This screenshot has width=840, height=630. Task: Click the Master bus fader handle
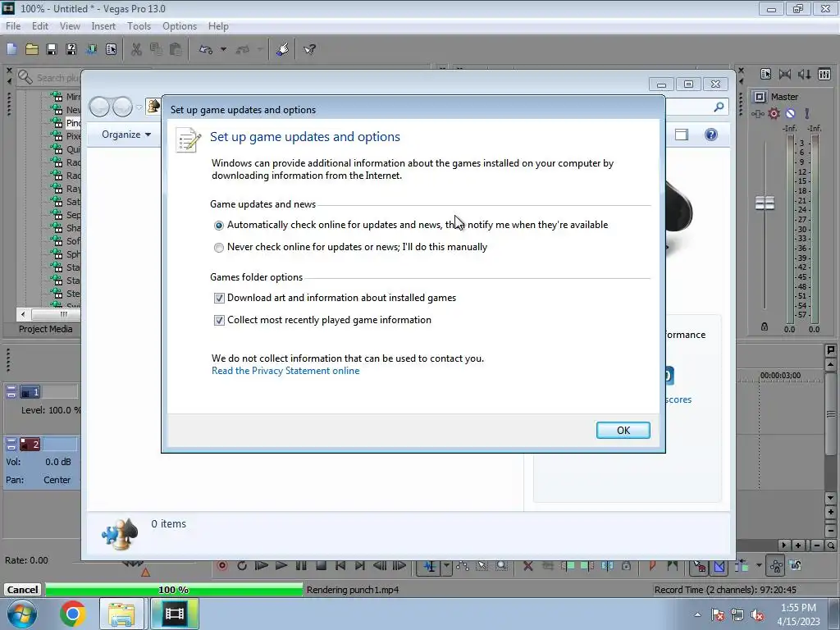click(765, 203)
